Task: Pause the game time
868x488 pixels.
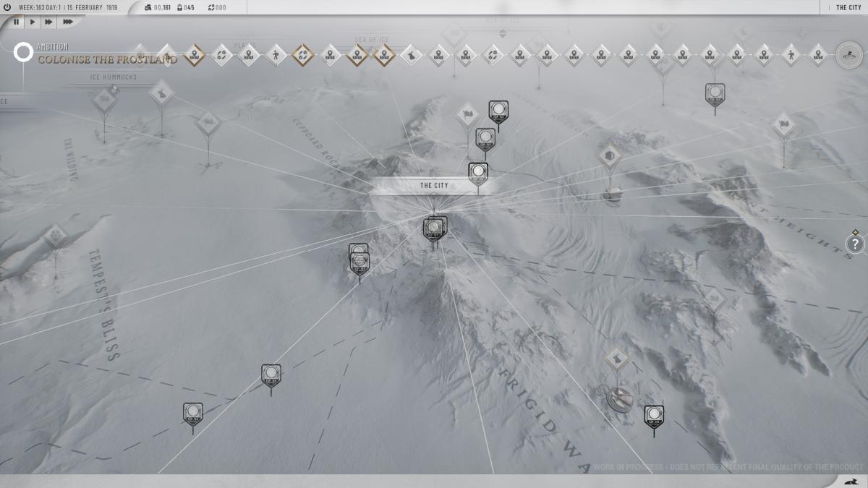Action: pyautogui.click(x=16, y=22)
